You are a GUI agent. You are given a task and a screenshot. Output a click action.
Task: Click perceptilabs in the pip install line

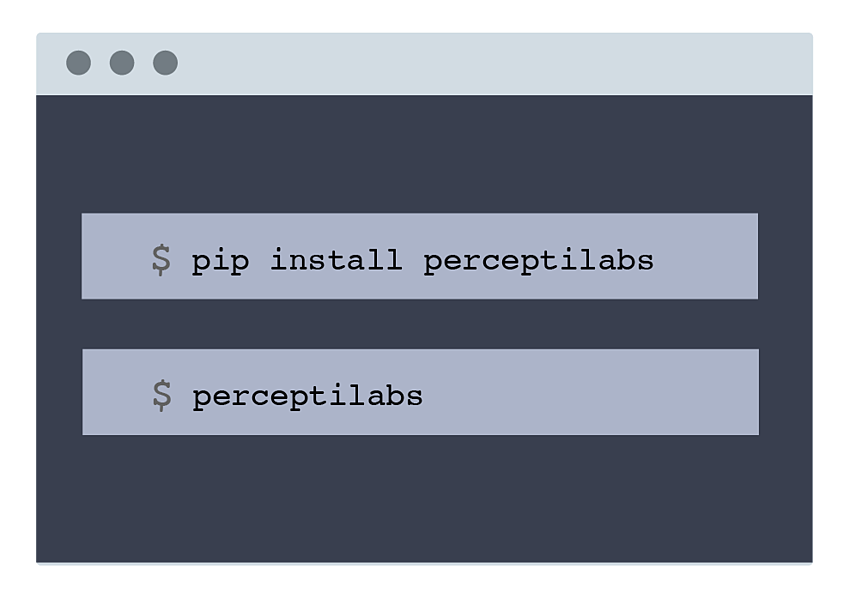click(x=539, y=261)
